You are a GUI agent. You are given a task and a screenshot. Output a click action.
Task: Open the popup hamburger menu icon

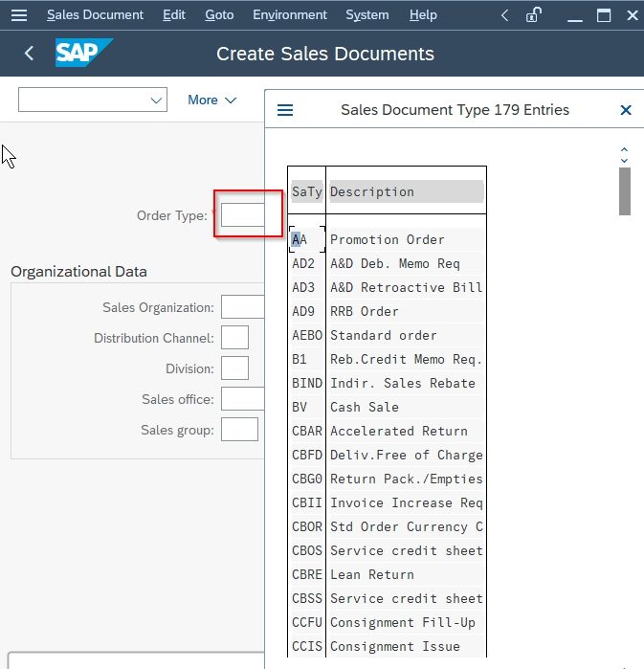click(x=285, y=110)
